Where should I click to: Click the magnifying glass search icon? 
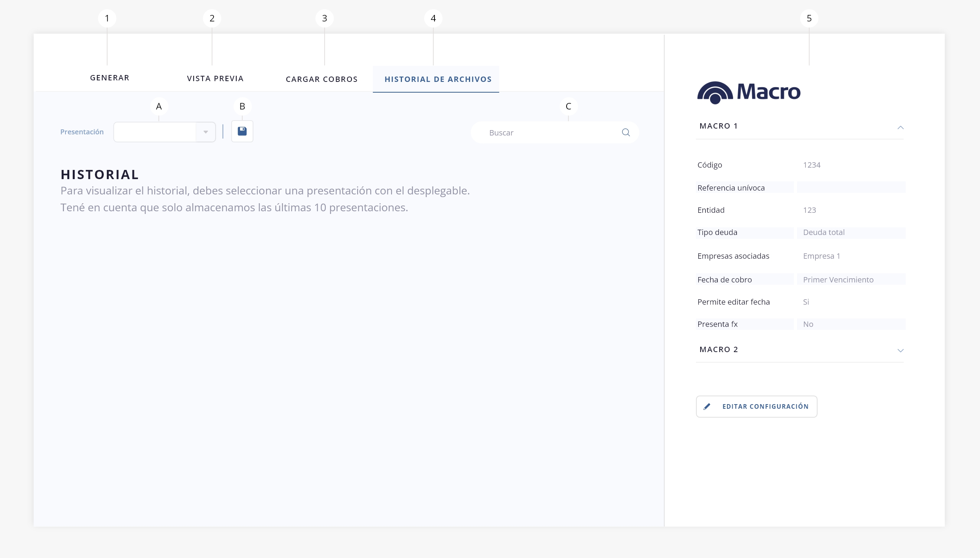(x=626, y=132)
